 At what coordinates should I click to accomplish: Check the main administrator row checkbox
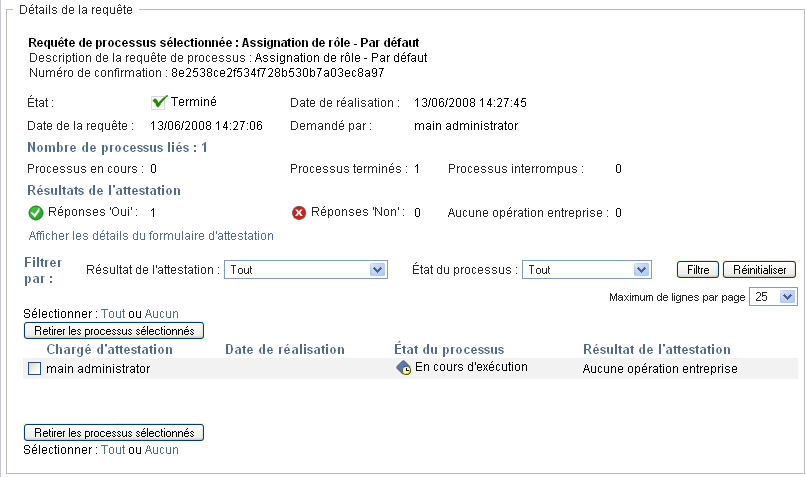[x=35, y=369]
